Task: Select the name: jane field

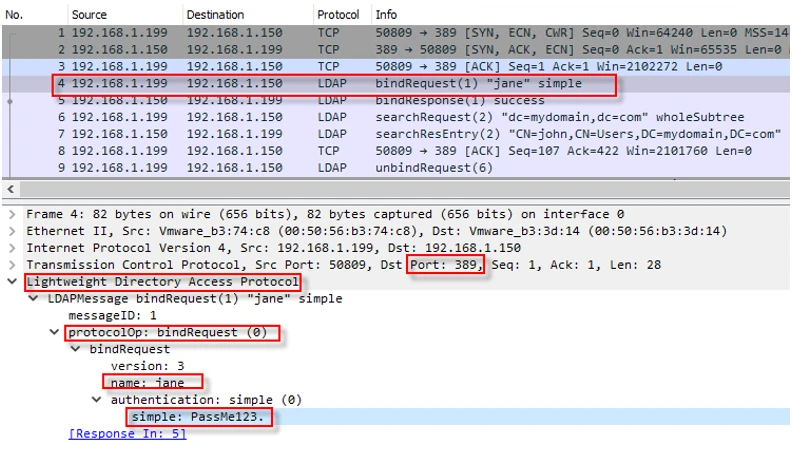Action: pyautogui.click(x=148, y=383)
